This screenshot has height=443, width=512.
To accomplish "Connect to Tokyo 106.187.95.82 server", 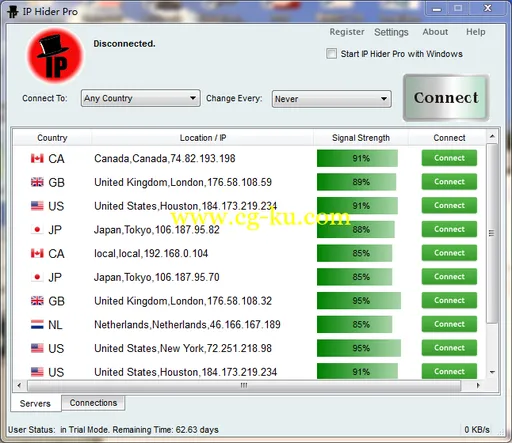I will click(449, 229).
